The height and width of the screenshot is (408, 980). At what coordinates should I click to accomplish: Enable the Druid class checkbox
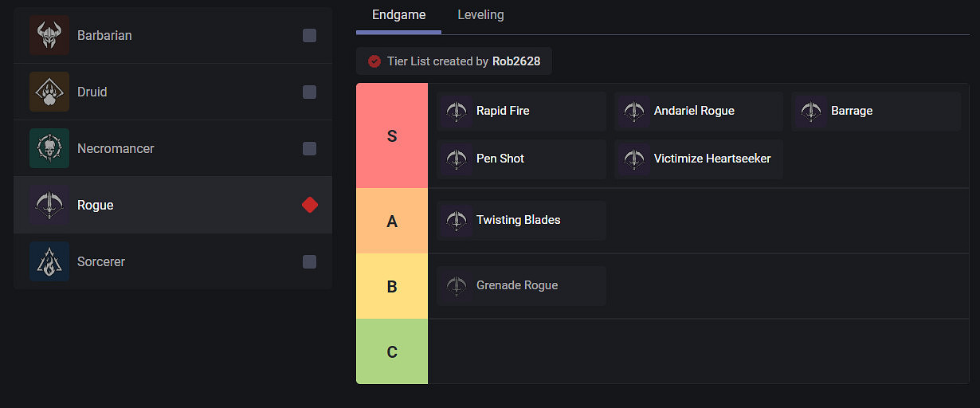click(x=309, y=92)
